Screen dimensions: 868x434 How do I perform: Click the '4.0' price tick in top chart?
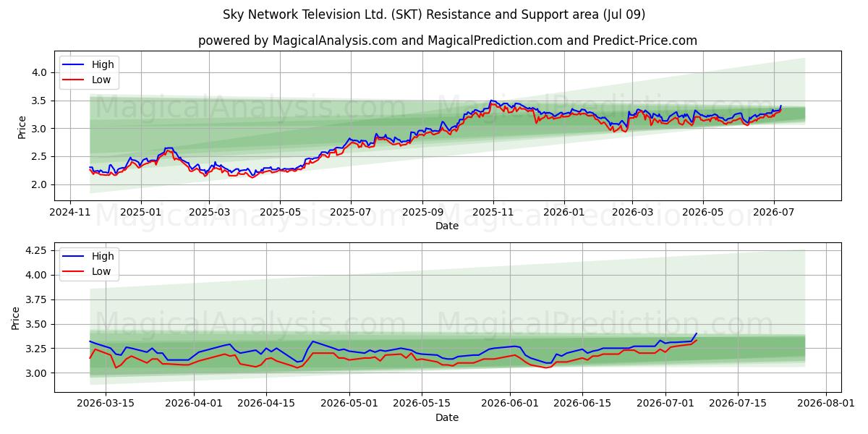41,72
